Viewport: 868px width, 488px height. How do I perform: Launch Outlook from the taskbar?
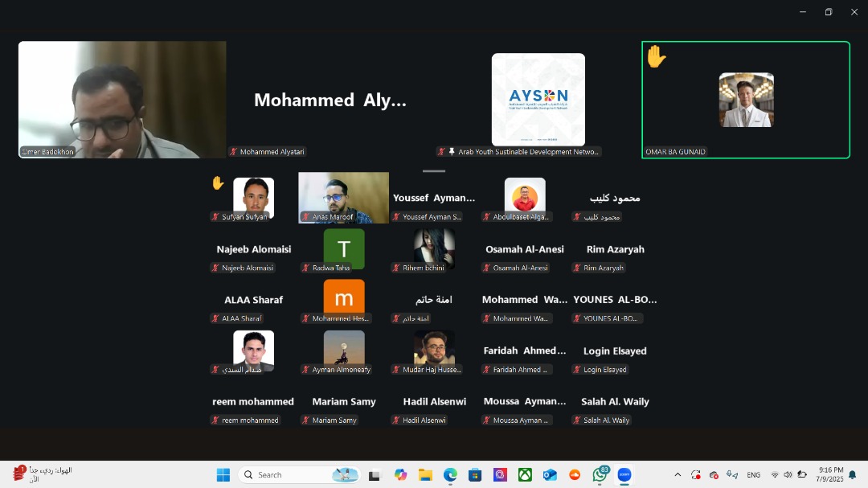coord(550,475)
